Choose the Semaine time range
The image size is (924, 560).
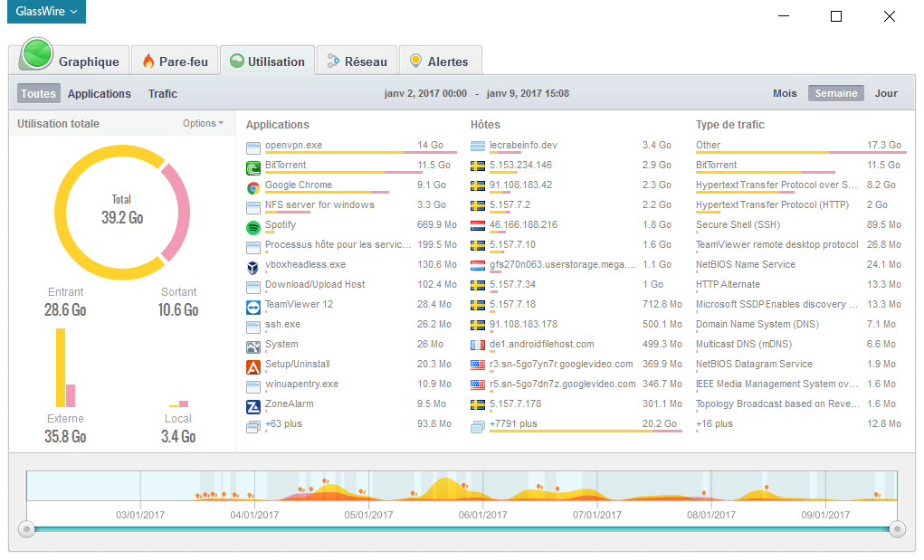pos(835,93)
